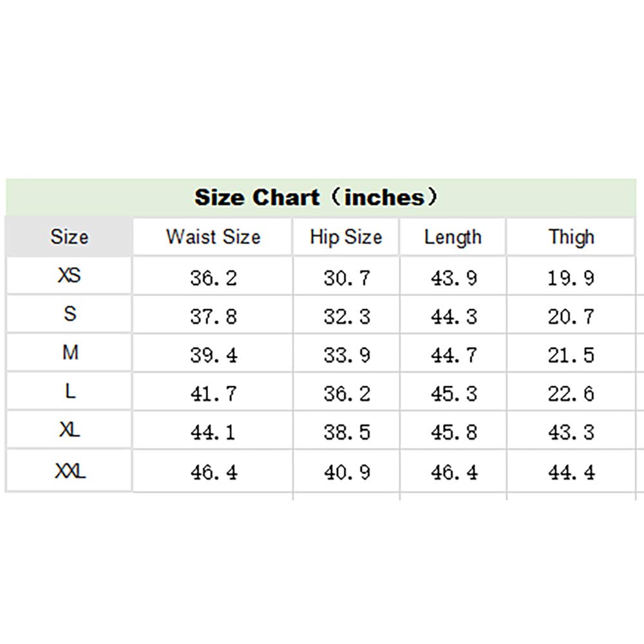Click length value 45.3 for size L

point(453,394)
